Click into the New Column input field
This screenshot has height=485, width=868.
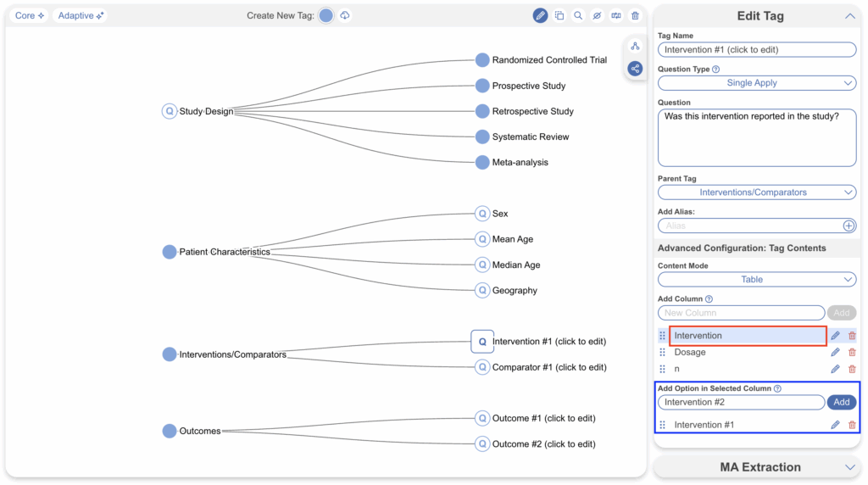click(x=741, y=313)
